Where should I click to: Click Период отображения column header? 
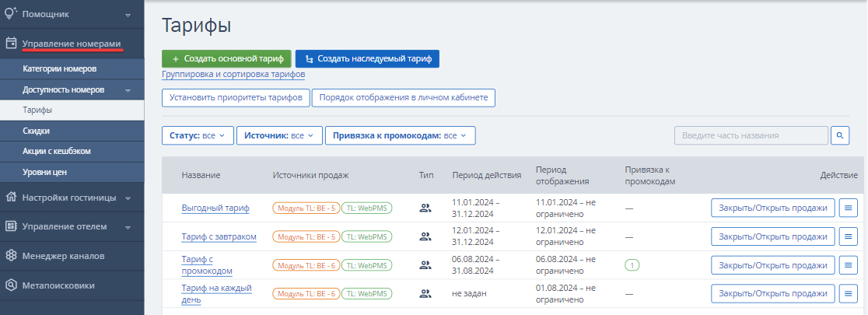point(562,175)
